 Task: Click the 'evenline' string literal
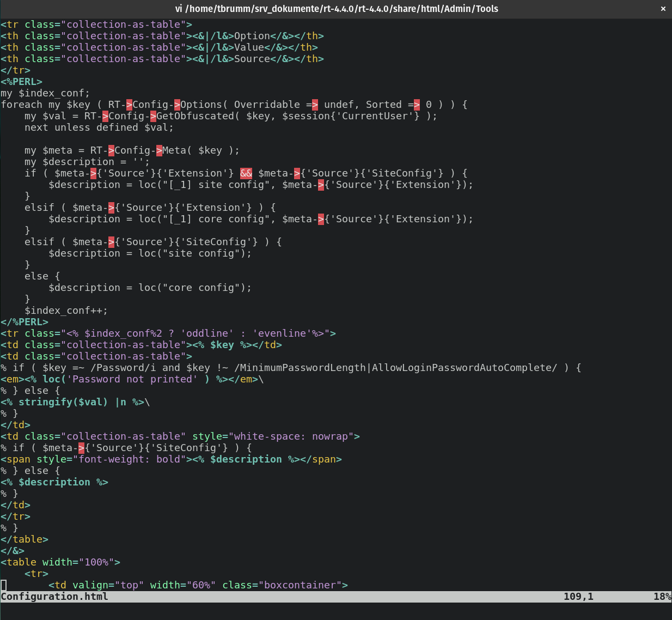click(x=282, y=333)
